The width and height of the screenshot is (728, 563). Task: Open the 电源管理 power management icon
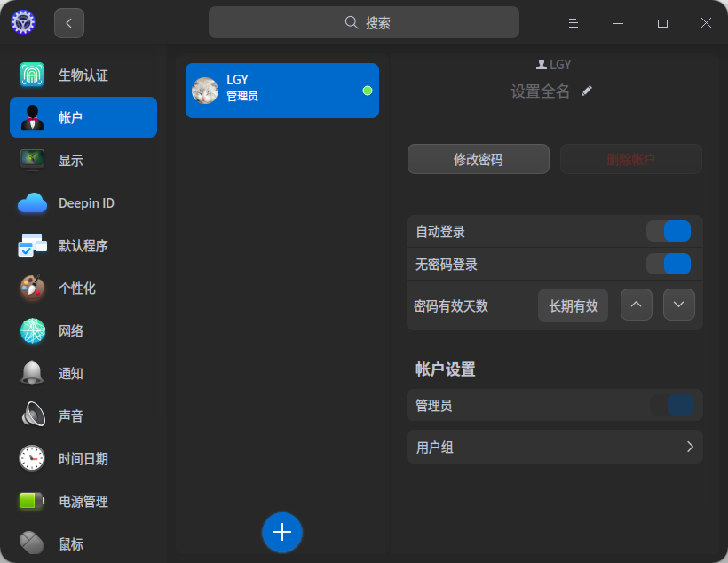32,501
